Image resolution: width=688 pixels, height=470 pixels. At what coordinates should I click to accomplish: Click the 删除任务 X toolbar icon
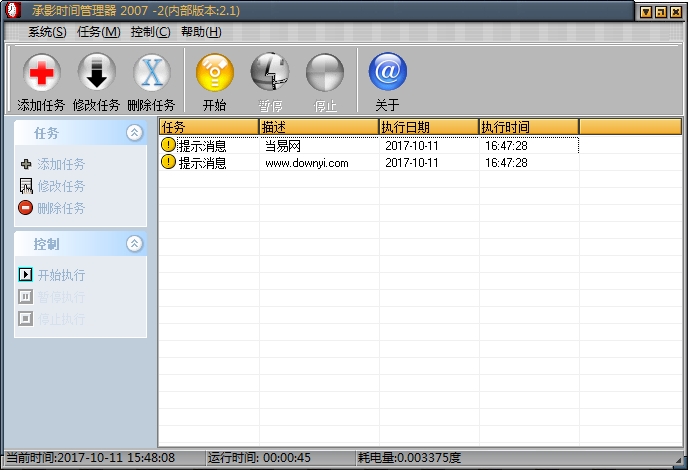tap(151, 73)
